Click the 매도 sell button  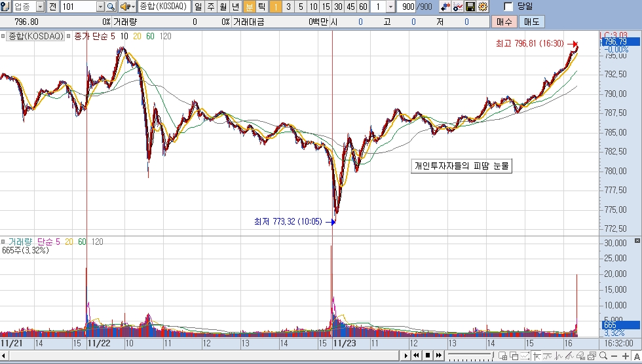531,22
